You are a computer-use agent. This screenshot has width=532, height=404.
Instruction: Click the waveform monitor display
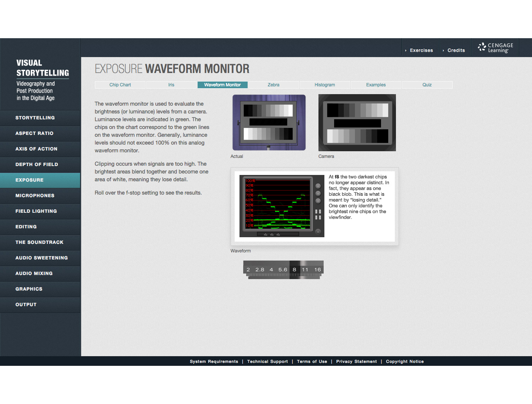click(281, 206)
